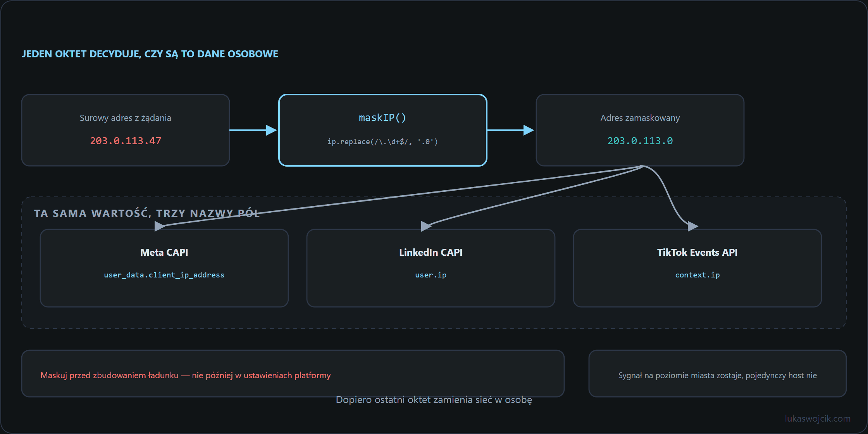Click the maskIP() function title

382,117
